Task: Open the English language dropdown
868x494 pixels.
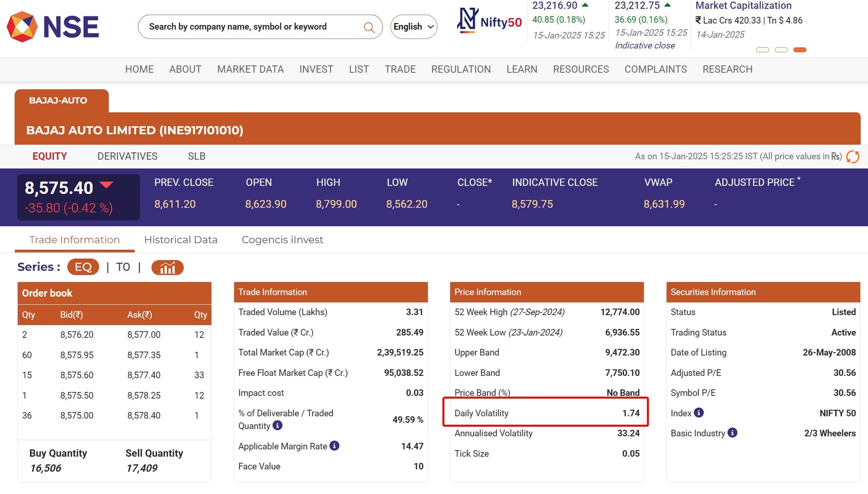Action: (414, 27)
